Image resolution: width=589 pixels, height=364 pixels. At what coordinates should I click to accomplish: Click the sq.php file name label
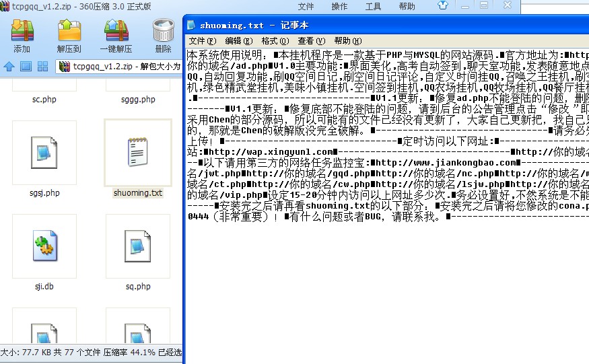138,287
